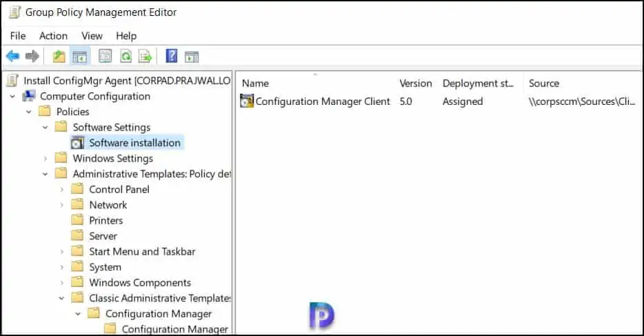Viewport: 644px width, 336px height.
Task: Sort list by the Name column header
Action: (x=255, y=83)
